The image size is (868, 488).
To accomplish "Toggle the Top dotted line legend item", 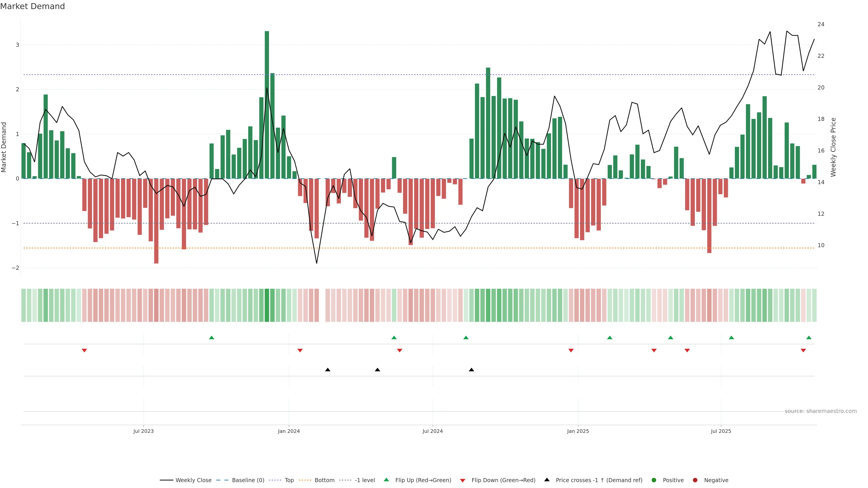I will (289, 480).
